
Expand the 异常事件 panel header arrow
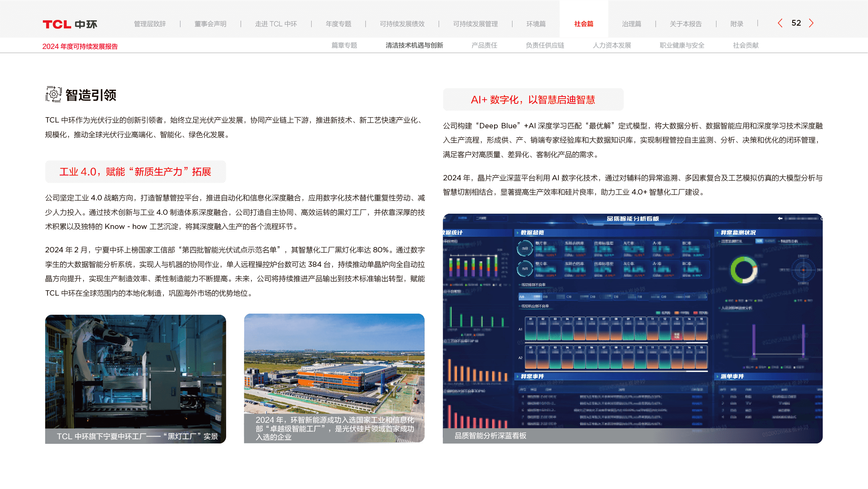[517, 376]
